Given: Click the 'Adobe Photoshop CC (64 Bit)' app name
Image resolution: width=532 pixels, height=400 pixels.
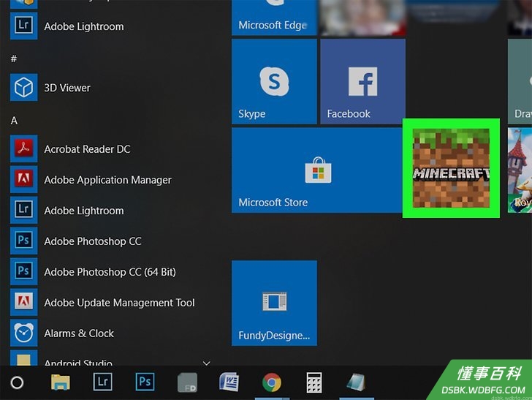Looking at the screenshot, I should pyautogui.click(x=110, y=272).
